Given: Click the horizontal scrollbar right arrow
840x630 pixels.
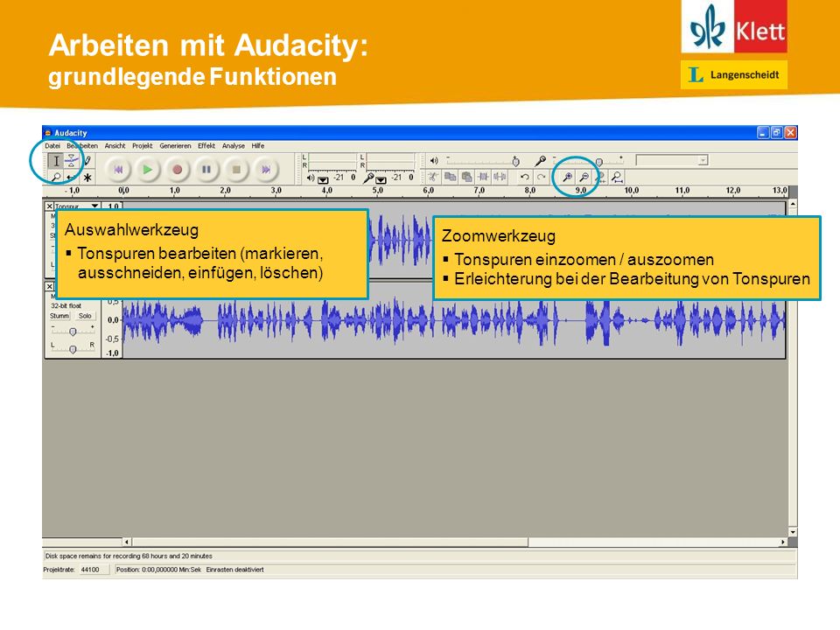Looking at the screenshot, I should (x=783, y=542).
